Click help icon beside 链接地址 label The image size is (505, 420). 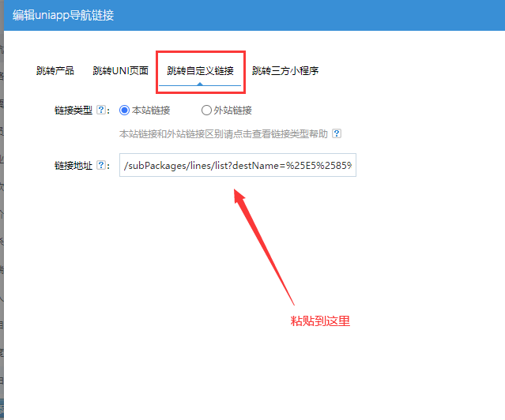(101, 166)
